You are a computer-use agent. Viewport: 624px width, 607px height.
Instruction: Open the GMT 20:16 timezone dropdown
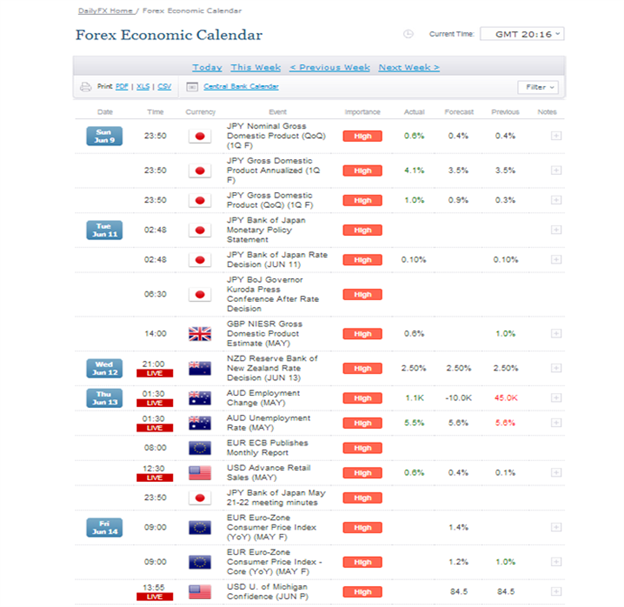pyautogui.click(x=522, y=34)
